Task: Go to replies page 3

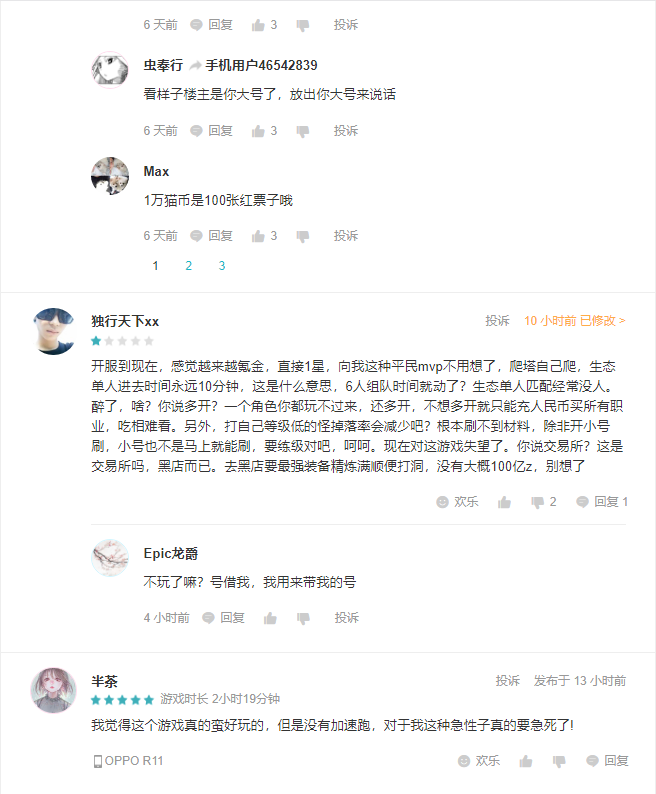Action: pos(222,265)
